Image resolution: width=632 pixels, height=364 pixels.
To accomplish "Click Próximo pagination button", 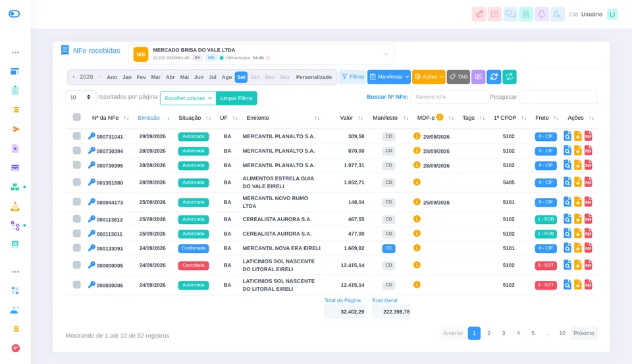I will click(x=584, y=333).
